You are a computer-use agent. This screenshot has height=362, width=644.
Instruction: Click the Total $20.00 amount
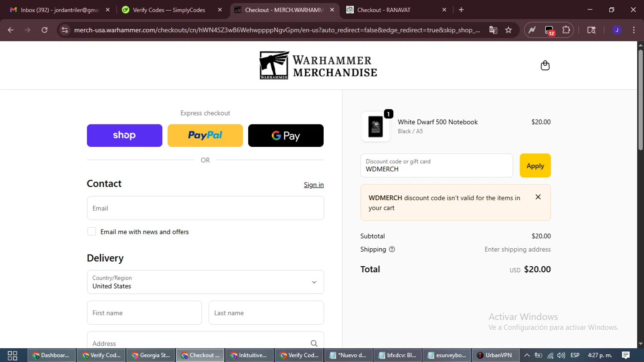537,269
